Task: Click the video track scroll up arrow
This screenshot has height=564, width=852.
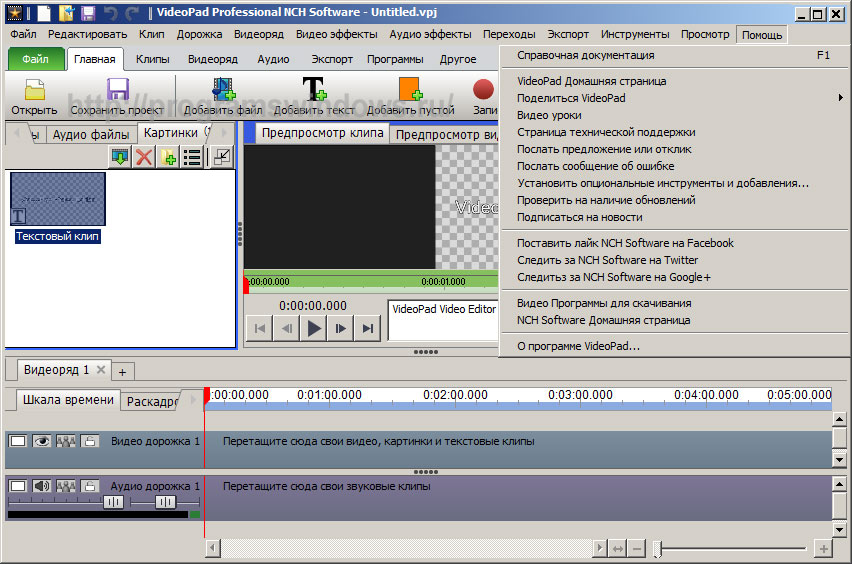Action: pyautogui.click(x=840, y=419)
